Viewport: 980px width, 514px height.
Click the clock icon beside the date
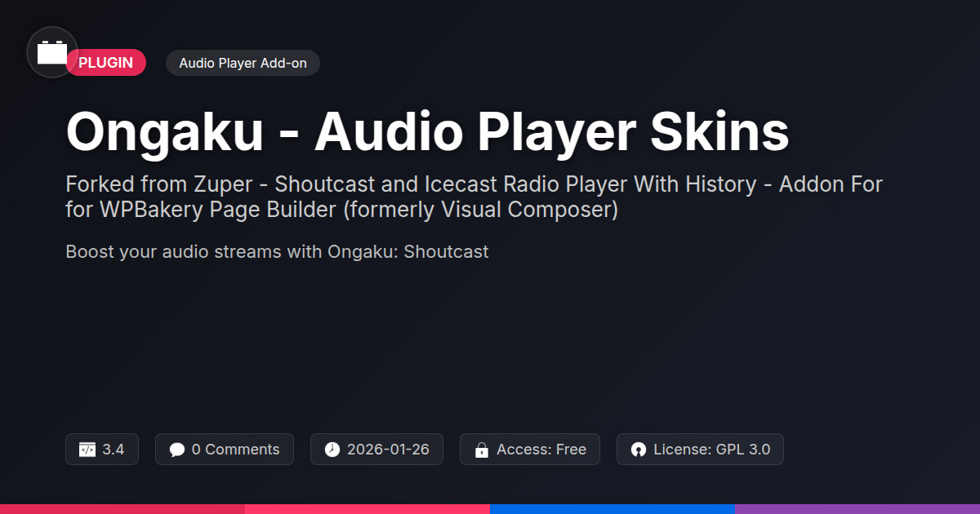332,450
